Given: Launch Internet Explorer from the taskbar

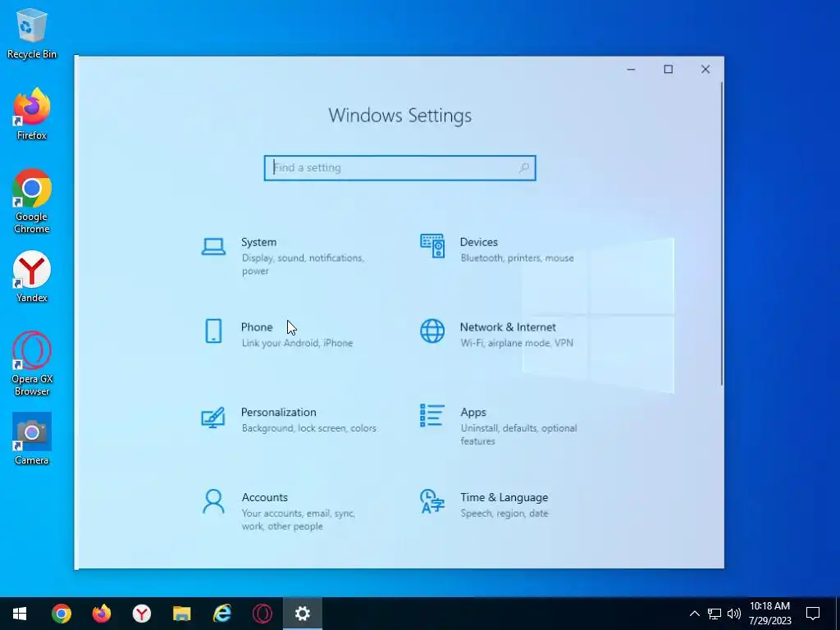Looking at the screenshot, I should coord(221,614).
